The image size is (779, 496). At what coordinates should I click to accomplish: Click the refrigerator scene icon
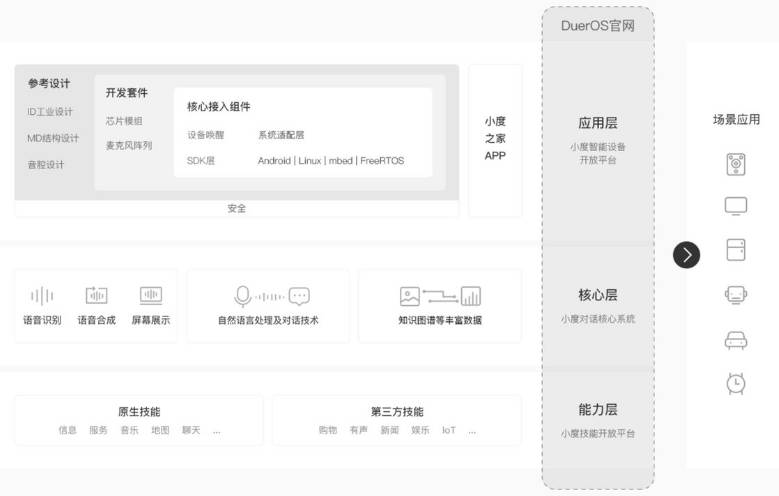[x=736, y=249]
